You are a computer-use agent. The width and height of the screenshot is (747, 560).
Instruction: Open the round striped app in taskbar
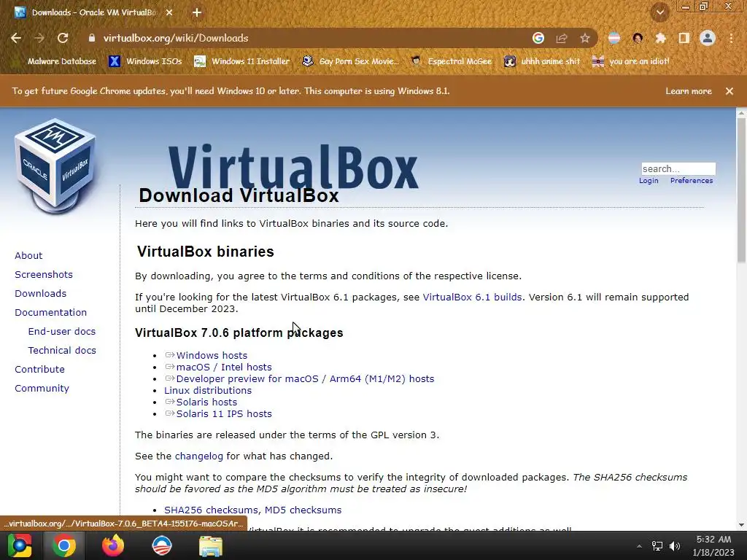click(162, 545)
